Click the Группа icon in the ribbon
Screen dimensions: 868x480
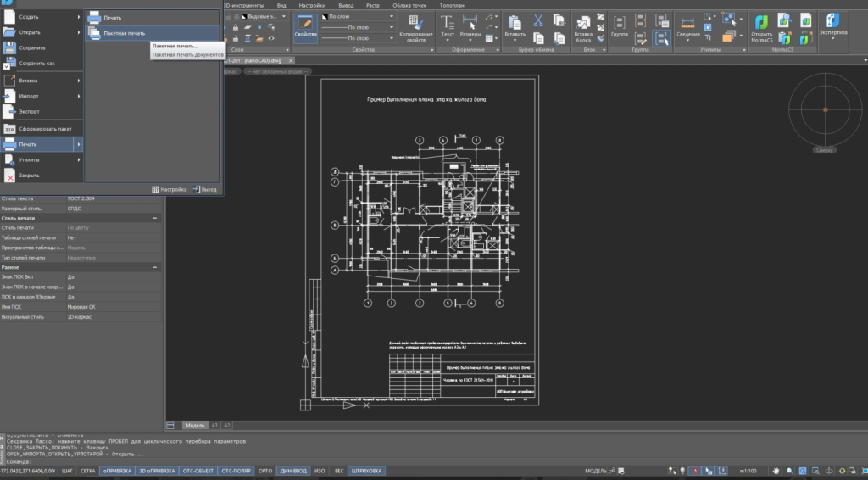tap(619, 23)
